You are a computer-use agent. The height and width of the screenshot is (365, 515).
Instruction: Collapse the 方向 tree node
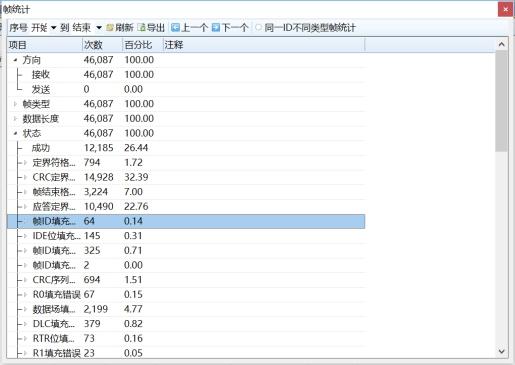(15, 60)
